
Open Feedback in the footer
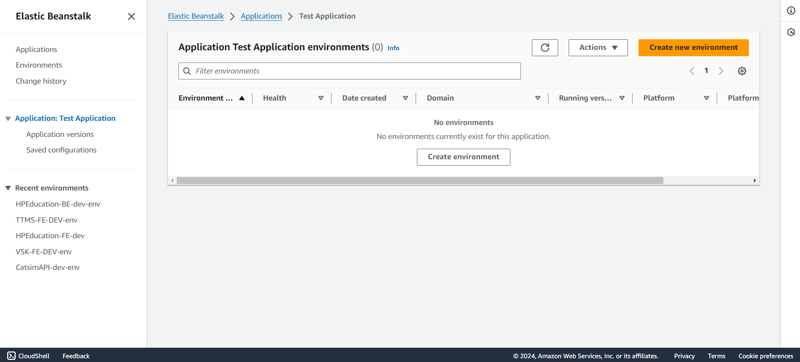pyautogui.click(x=76, y=356)
